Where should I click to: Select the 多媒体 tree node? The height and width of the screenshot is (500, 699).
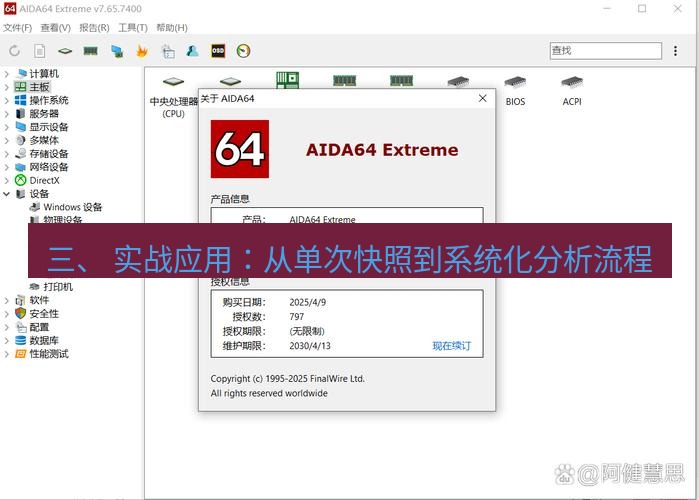44,140
